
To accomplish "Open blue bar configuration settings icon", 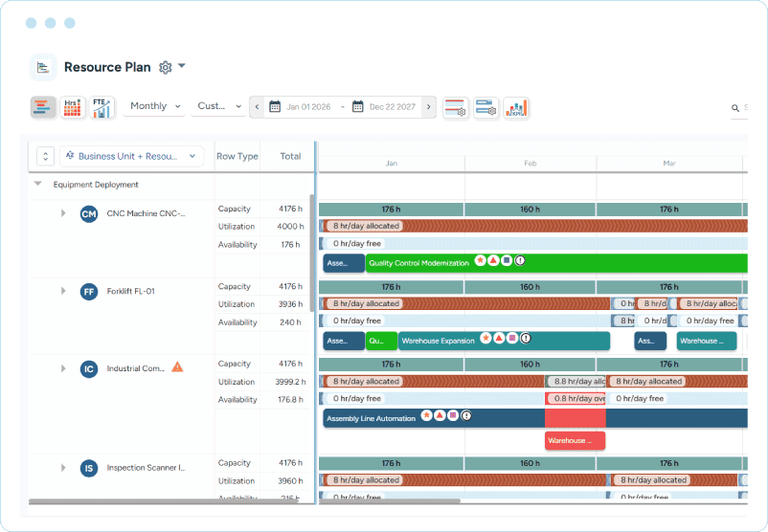I will pos(486,107).
